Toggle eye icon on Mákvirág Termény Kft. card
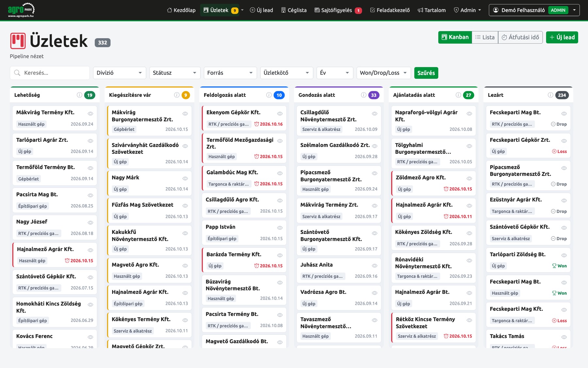 pyautogui.click(x=90, y=114)
